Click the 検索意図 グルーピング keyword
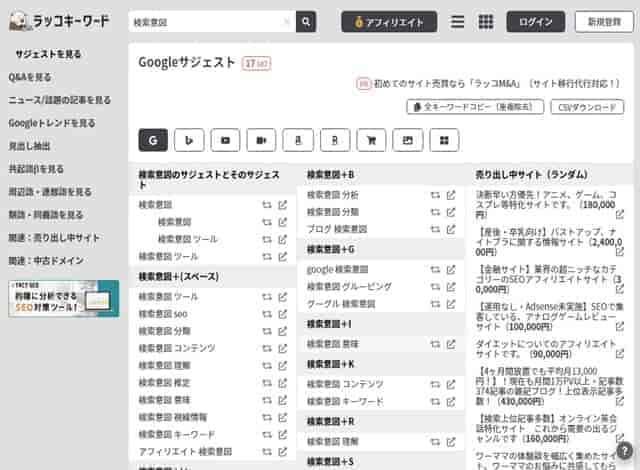The width and height of the screenshot is (640, 470). coord(349,287)
